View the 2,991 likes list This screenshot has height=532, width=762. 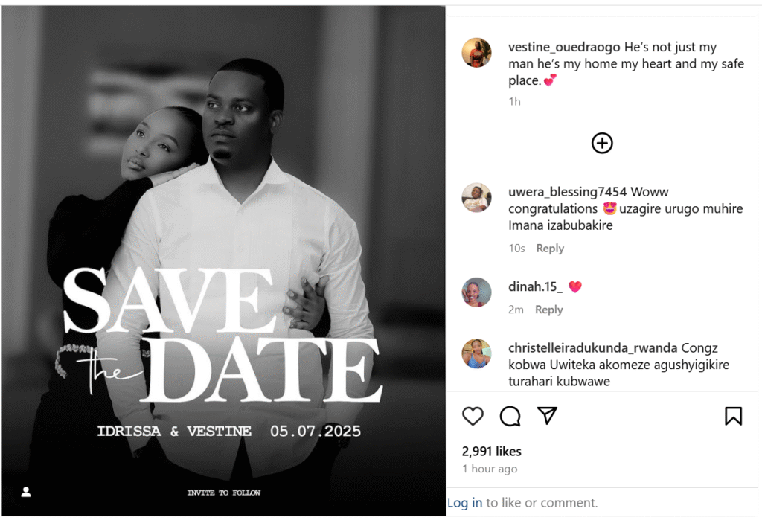[491, 452]
